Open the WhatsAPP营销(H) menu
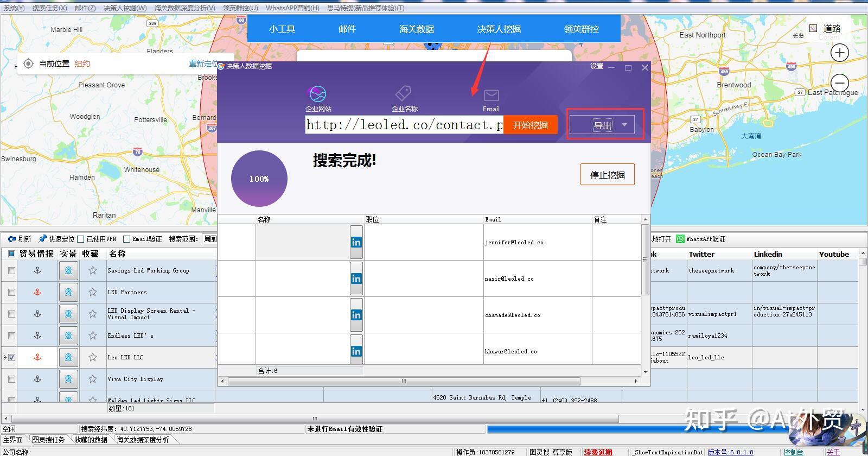This screenshot has height=456, width=868. click(x=292, y=8)
